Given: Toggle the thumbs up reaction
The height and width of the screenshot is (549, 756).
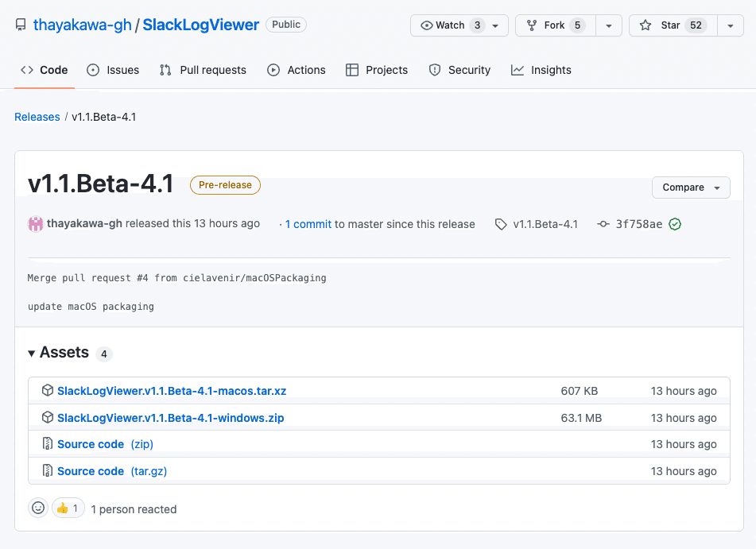Looking at the screenshot, I should [x=68, y=508].
